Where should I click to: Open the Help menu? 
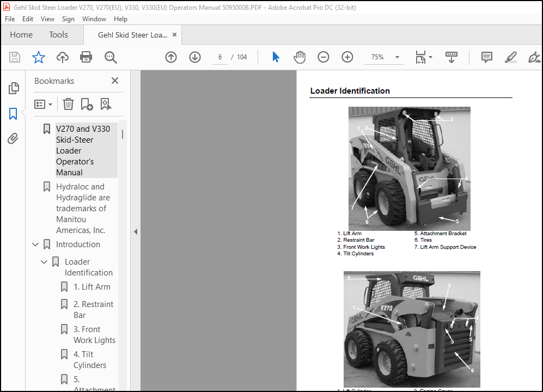[120, 19]
